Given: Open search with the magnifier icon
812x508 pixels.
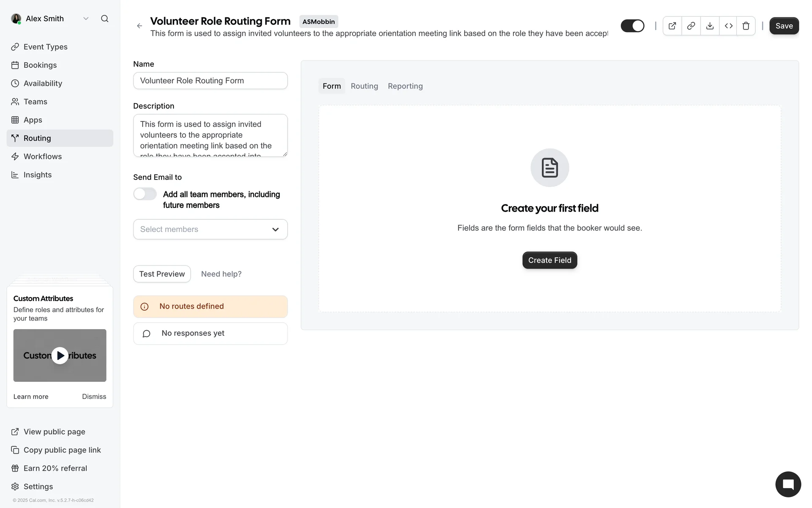Looking at the screenshot, I should click(x=104, y=19).
